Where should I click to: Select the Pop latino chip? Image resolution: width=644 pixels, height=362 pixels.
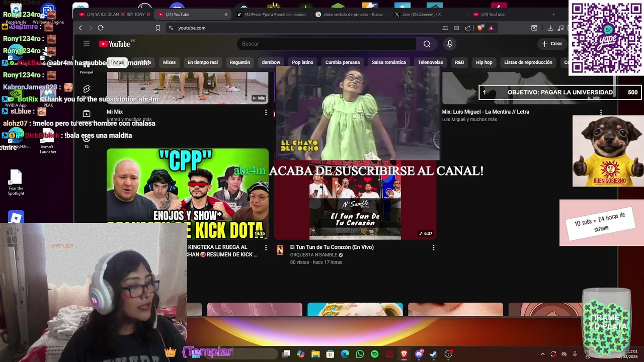pos(303,62)
